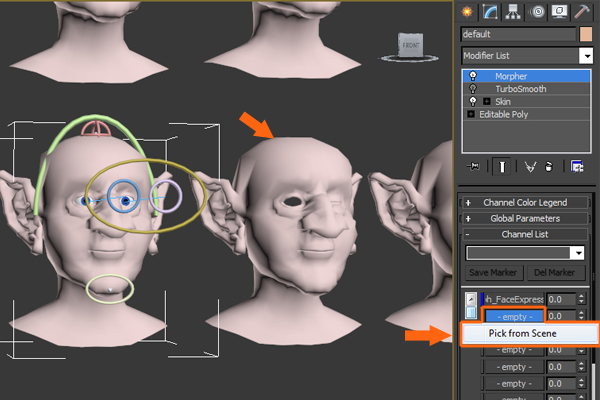
Task: Switch to the Modify panel tab
Action: pos(490,12)
